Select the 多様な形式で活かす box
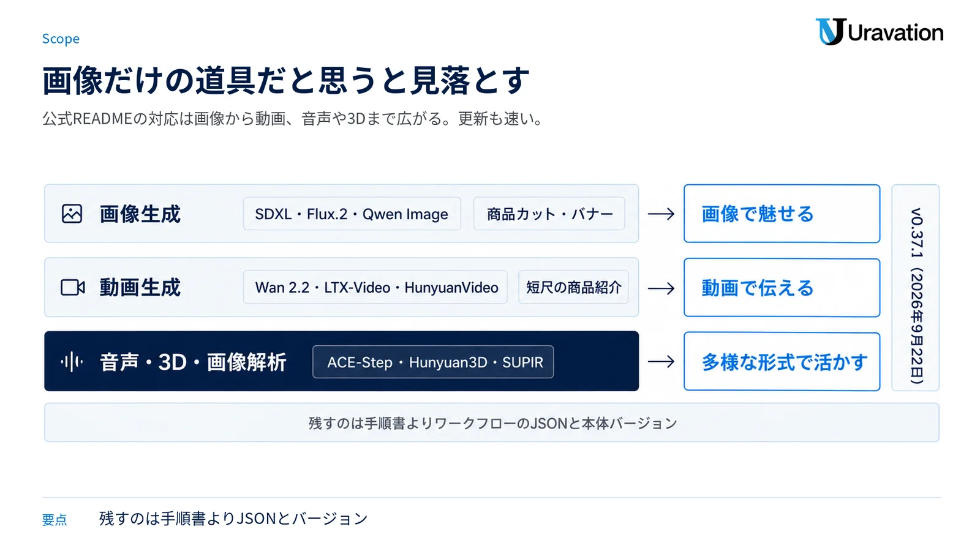The width and height of the screenshot is (980, 551). [782, 362]
